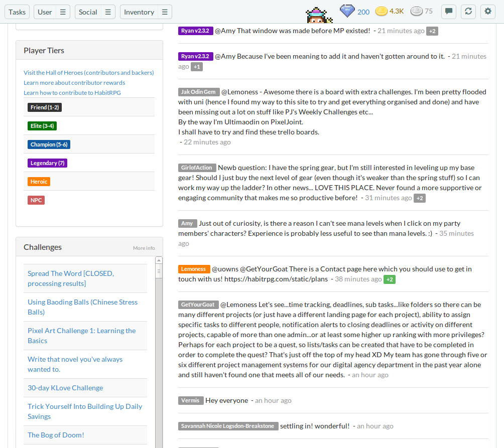Click the pixel avatar character

[x=319, y=15]
